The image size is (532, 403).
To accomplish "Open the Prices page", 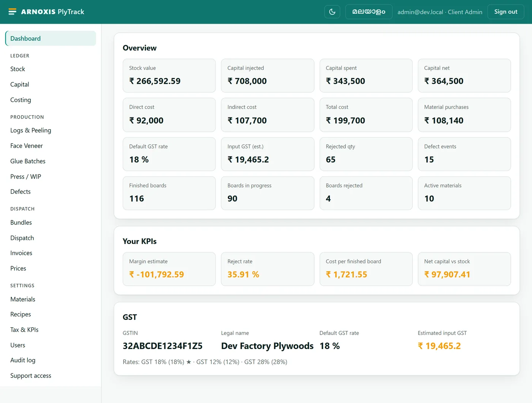I will (51, 269).
